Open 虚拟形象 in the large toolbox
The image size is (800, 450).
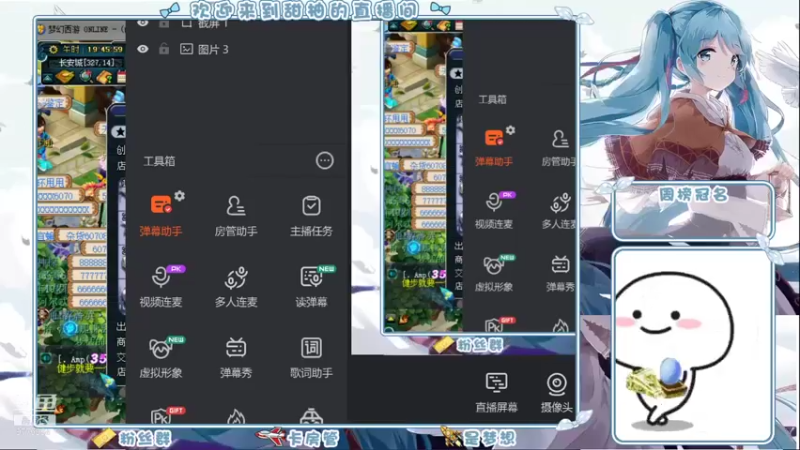(x=161, y=357)
